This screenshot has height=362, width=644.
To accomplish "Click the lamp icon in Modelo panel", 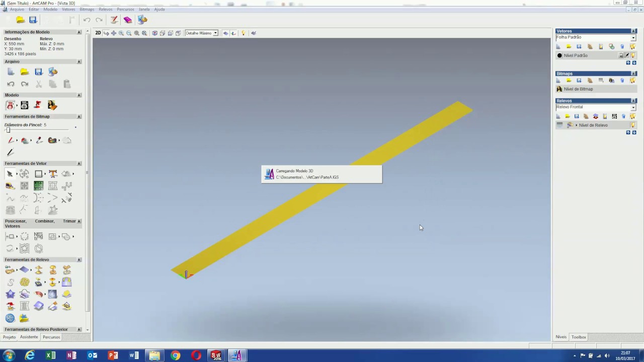I will [x=38, y=105].
